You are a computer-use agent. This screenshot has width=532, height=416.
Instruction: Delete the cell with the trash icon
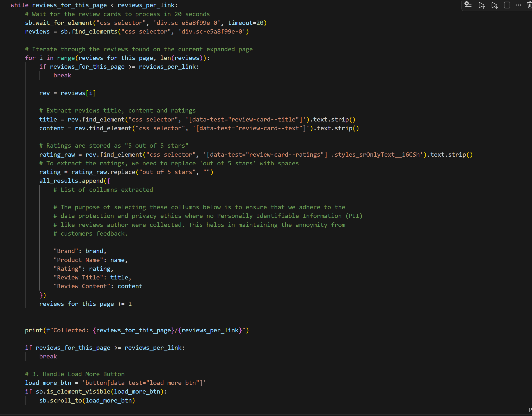529,5
